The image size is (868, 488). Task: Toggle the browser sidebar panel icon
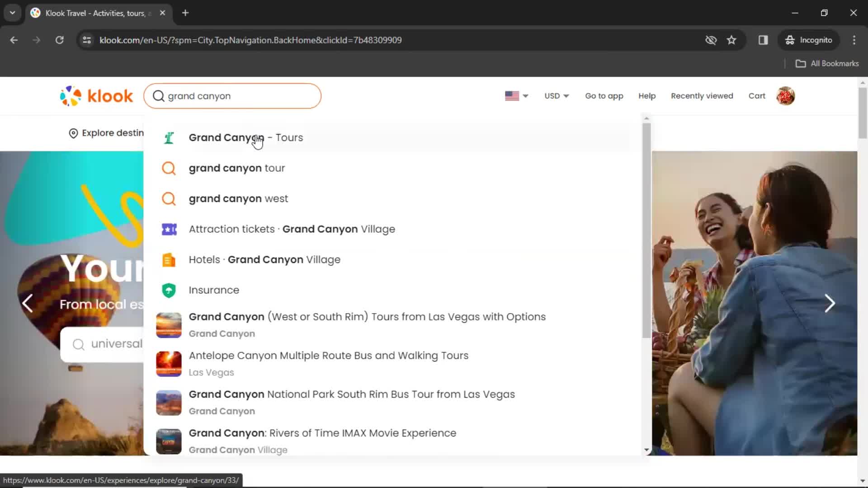763,40
